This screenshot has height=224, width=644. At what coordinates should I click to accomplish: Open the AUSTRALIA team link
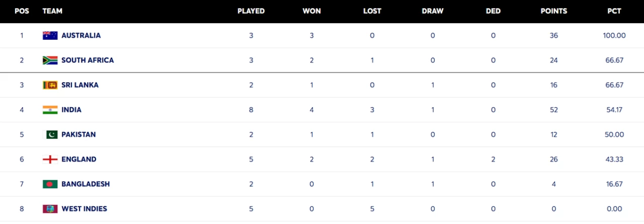click(x=81, y=35)
